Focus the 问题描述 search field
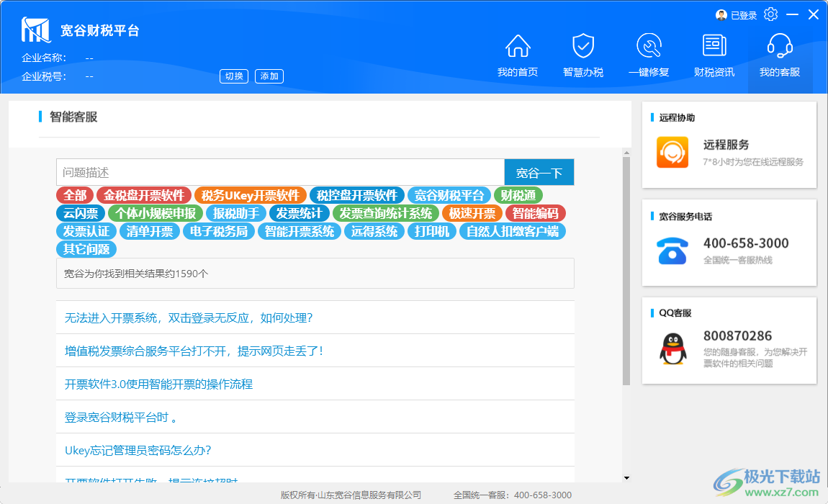The width and height of the screenshot is (828, 504). pos(280,172)
